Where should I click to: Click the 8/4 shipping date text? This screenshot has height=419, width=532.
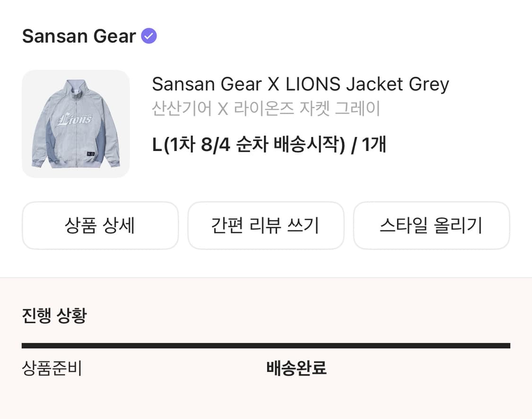click(x=215, y=144)
